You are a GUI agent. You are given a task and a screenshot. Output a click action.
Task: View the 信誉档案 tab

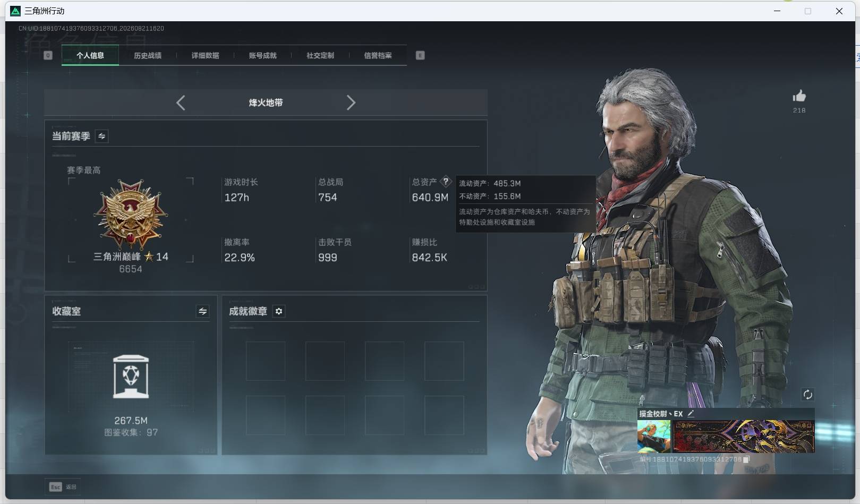click(x=378, y=55)
